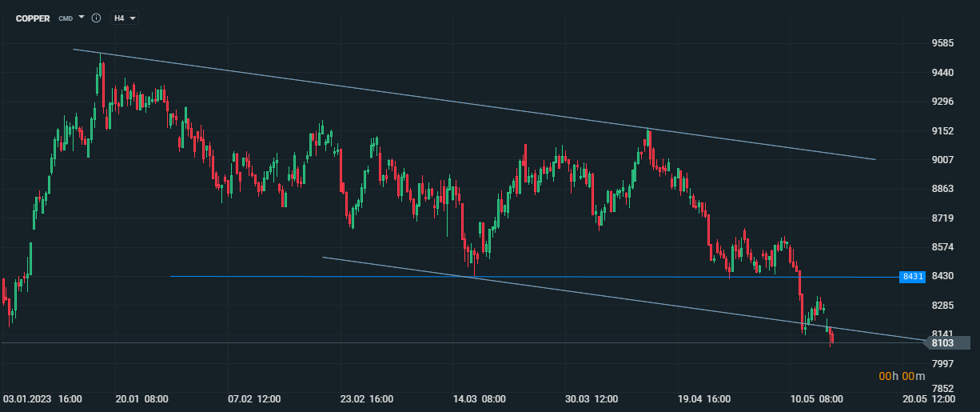Click the 10.05 08:00 time label
Viewport: 980px width, 412px height.
click(816, 398)
